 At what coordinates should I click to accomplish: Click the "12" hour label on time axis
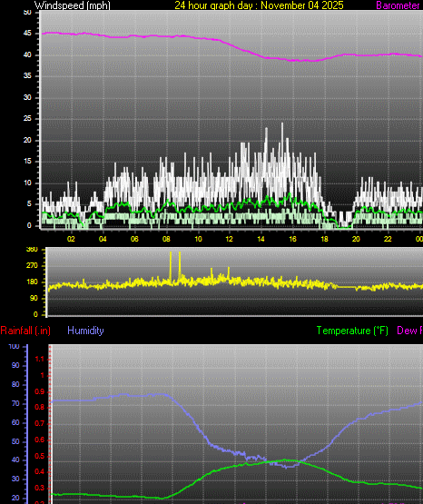click(229, 239)
